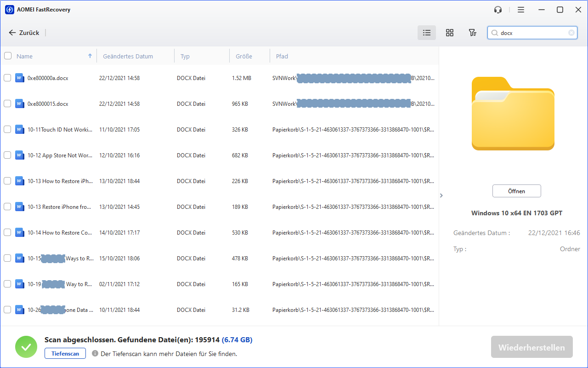Click Word icon of the 31.2 KB file
Image resolution: width=588 pixels, height=368 pixels.
point(19,310)
